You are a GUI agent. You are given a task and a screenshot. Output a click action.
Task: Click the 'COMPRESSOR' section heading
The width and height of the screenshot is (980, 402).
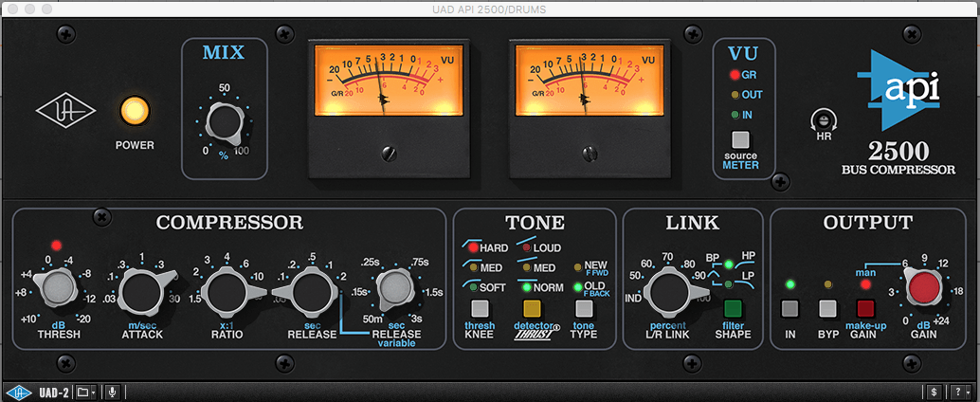point(229,222)
